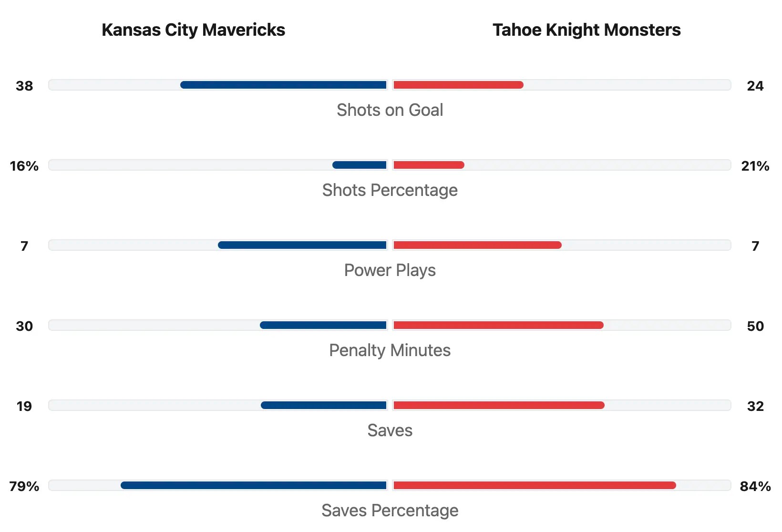Click the blue Shots on Goal bar

pos(283,85)
